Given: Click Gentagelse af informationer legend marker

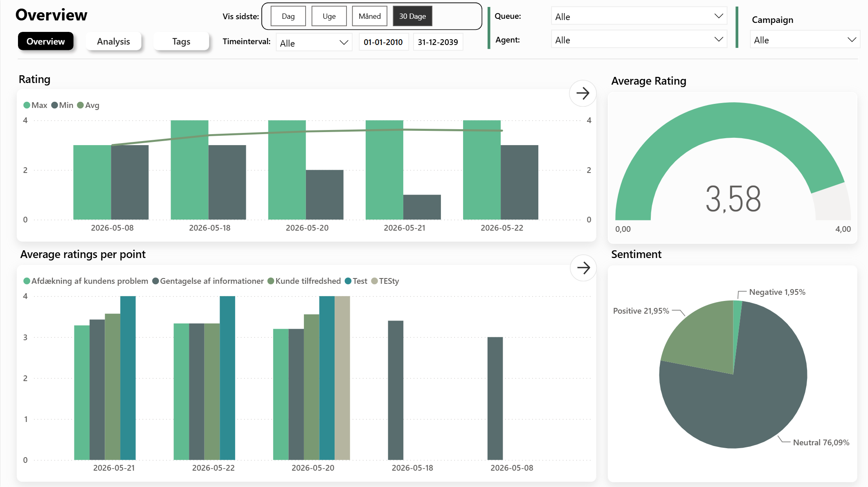Looking at the screenshot, I should [x=155, y=281].
